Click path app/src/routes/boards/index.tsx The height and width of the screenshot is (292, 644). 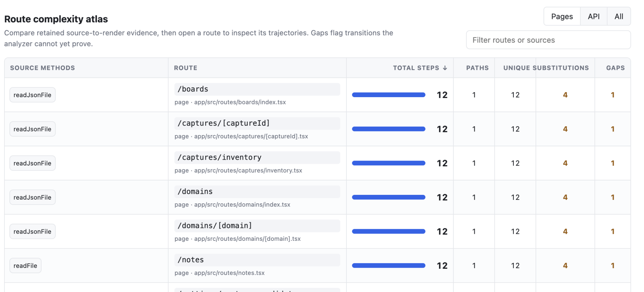point(240,102)
